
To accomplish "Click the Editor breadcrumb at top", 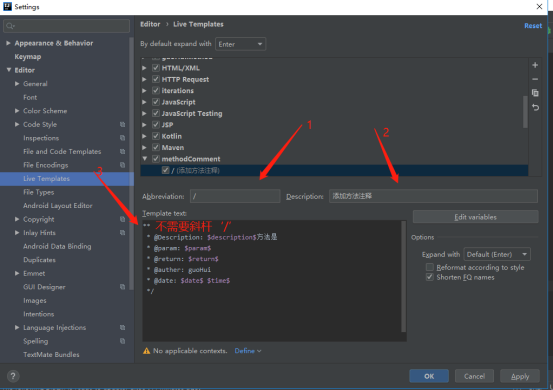I will (x=150, y=24).
